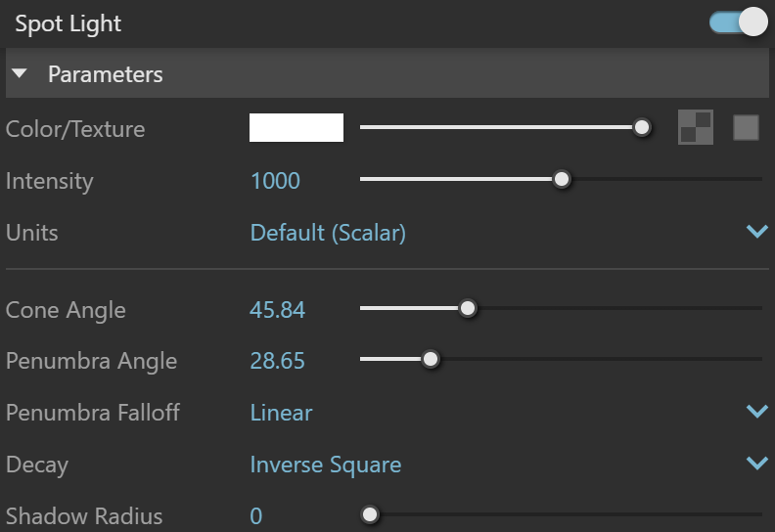Click the white Color/Texture swatch
Image resolution: width=775 pixels, height=532 pixels.
pyautogui.click(x=296, y=127)
